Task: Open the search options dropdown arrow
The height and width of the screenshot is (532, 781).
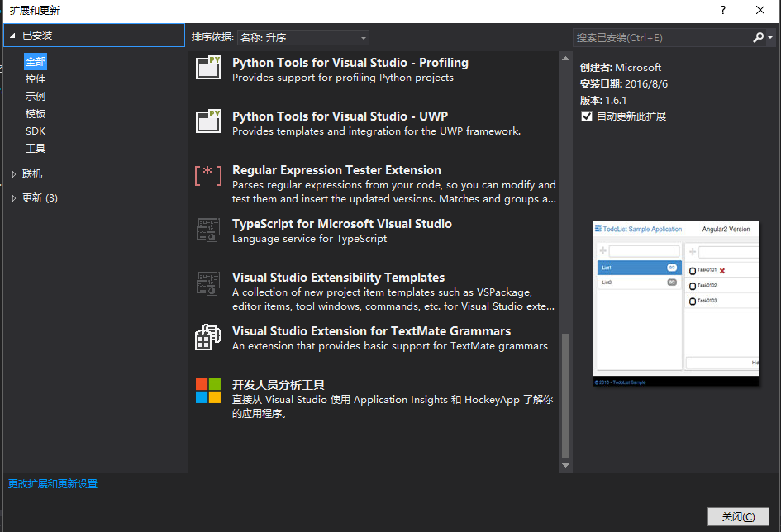Action: pos(770,37)
